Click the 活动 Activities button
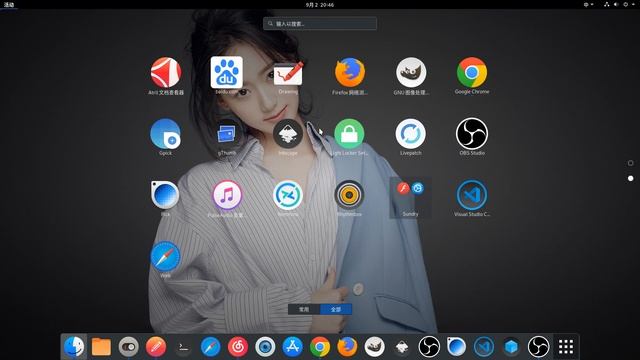The height and width of the screenshot is (360, 640). [x=9, y=4]
